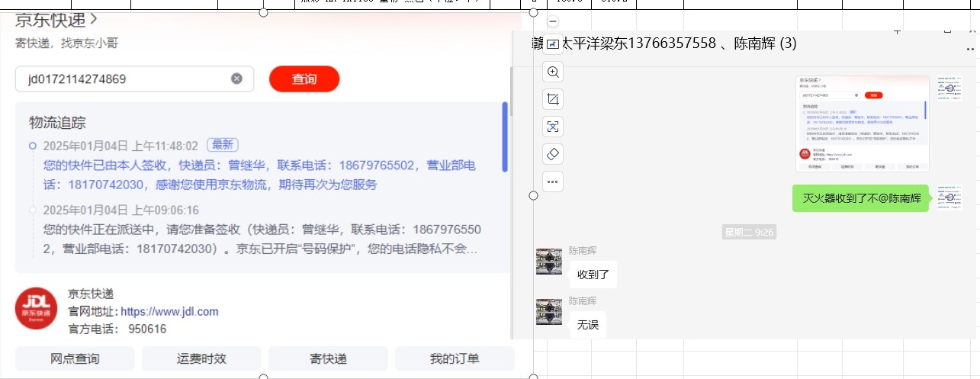Click the 物流追踪 heading

pos(56,122)
